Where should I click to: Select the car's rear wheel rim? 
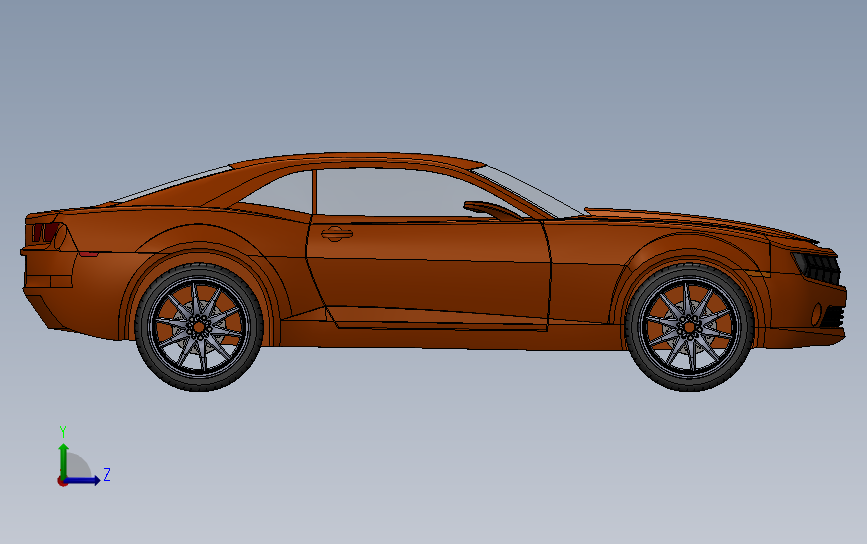tap(199, 327)
